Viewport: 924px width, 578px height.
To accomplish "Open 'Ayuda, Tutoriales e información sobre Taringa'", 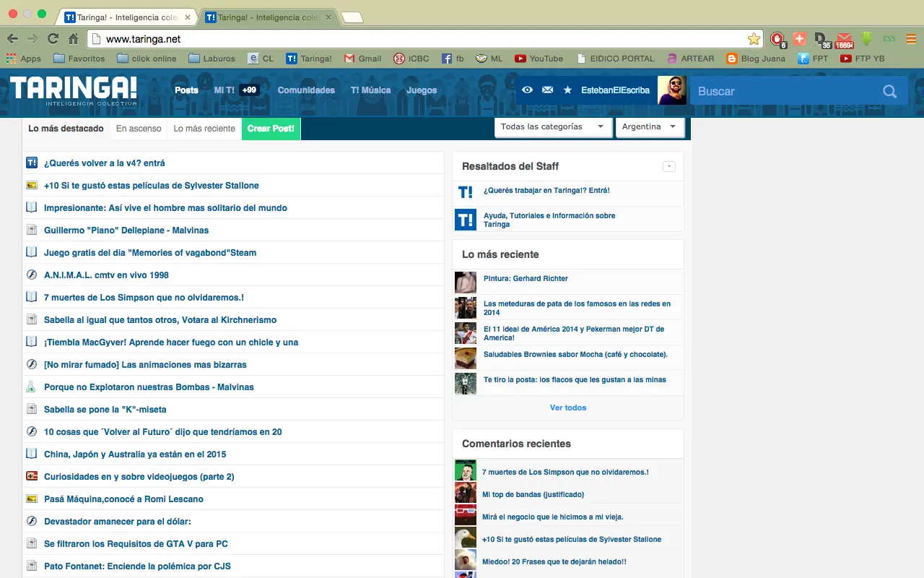I will click(549, 220).
